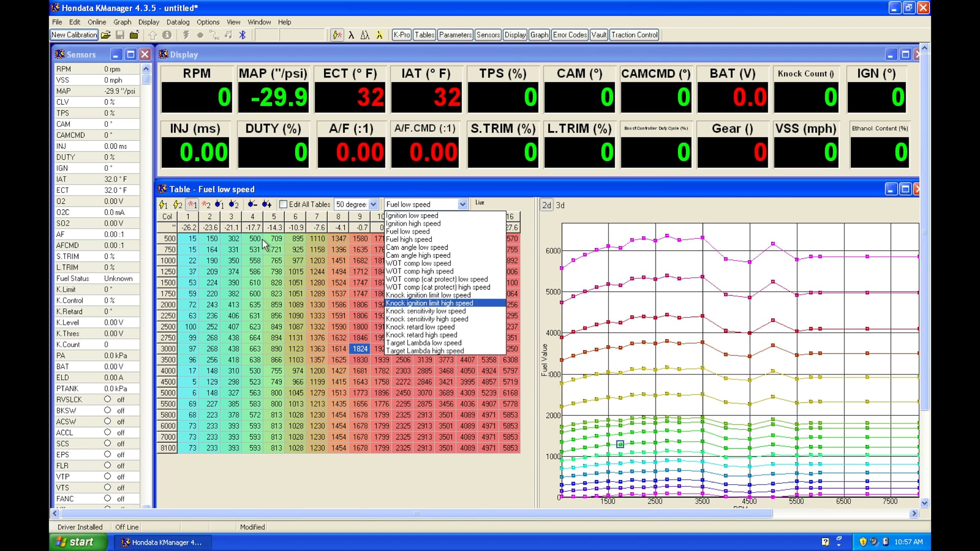Select the record datalog icon
Image resolution: width=980 pixels, height=551 pixels.
[x=200, y=35]
